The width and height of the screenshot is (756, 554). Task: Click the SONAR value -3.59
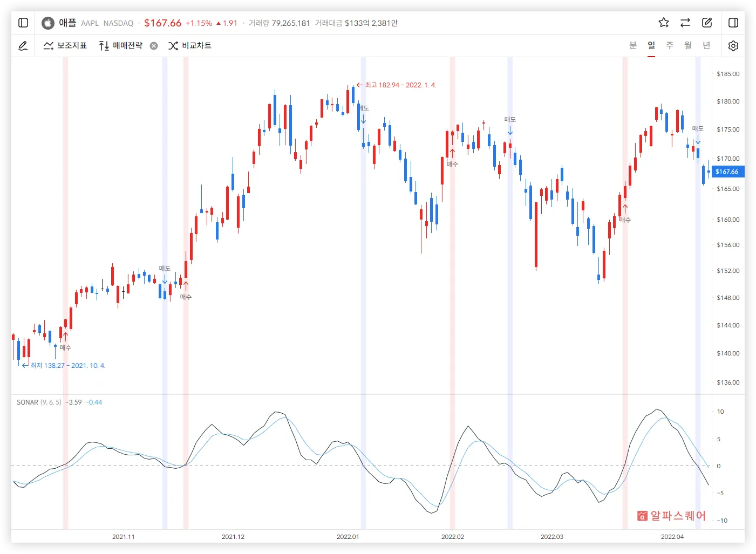[73, 402]
